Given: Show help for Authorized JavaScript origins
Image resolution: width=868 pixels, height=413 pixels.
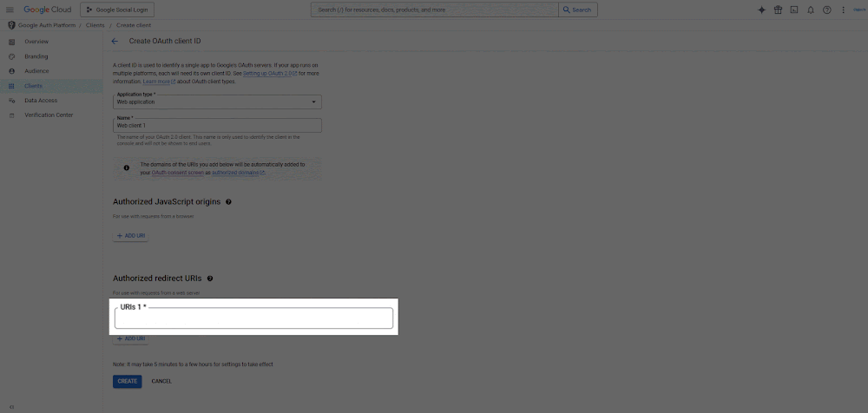Looking at the screenshot, I should click(x=229, y=201).
